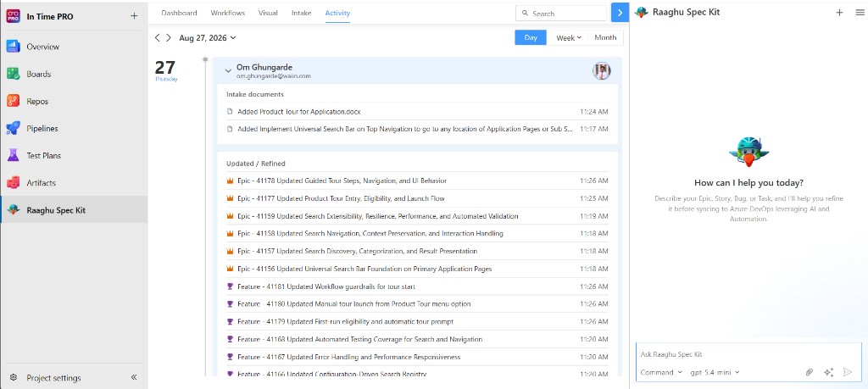The height and width of the screenshot is (389, 868).
Task: Open Epic 41178 Guided Tour Steps
Action: tap(417, 181)
